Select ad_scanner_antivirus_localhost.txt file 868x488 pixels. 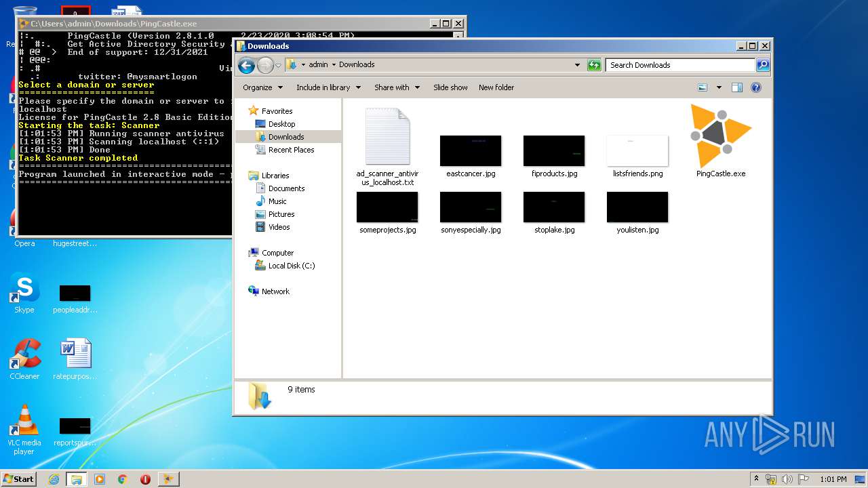point(387,146)
